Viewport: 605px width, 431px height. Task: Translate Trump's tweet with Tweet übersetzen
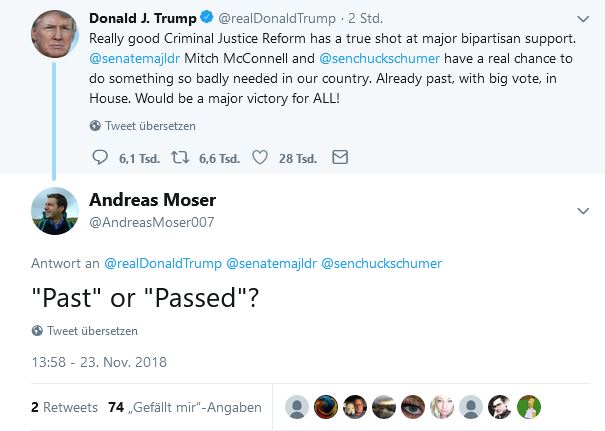tap(150, 126)
